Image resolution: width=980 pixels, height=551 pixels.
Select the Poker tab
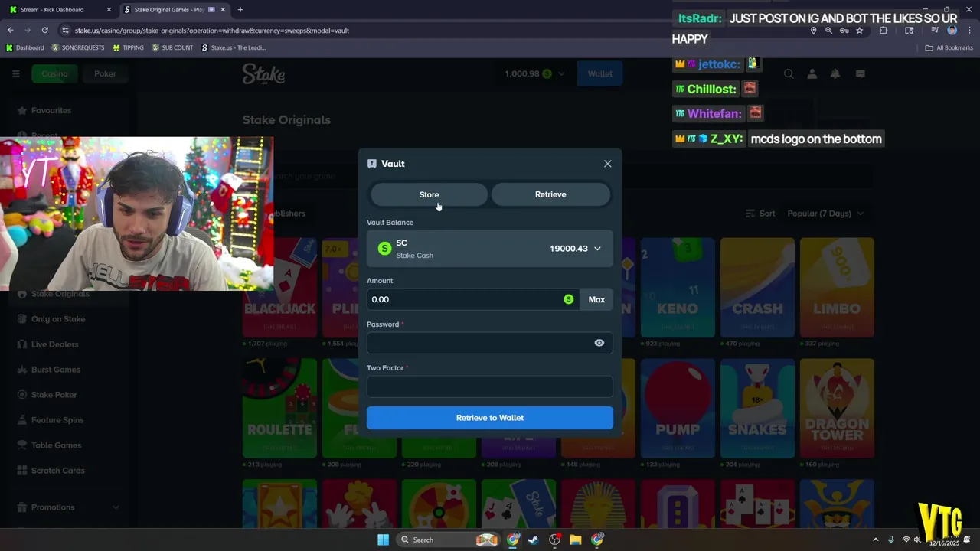(x=105, y=73)
